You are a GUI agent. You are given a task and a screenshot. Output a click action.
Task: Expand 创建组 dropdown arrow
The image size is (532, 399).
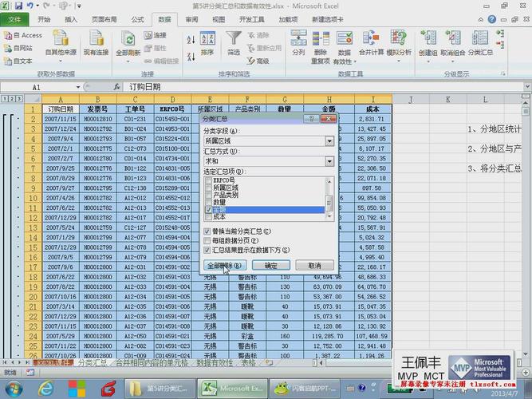point(428,61)
